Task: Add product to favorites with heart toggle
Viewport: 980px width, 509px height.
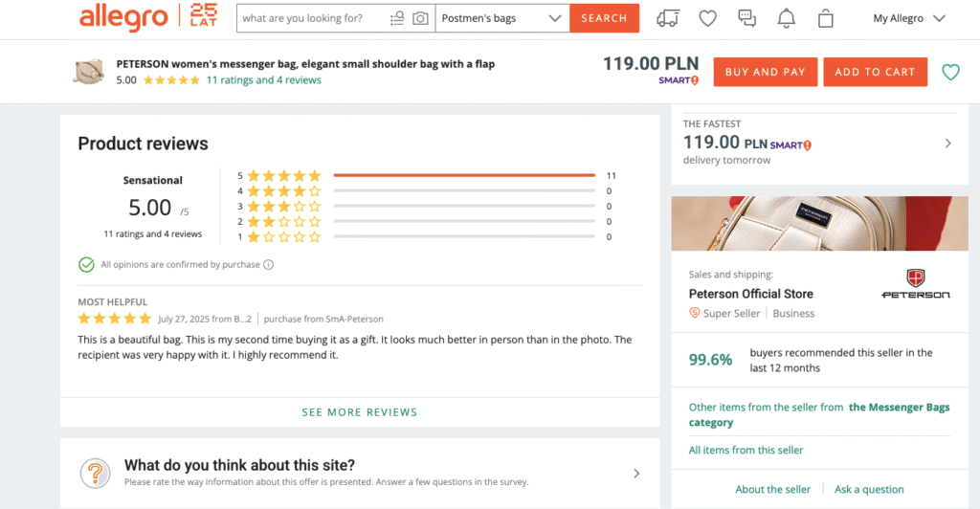Action: 950,72
